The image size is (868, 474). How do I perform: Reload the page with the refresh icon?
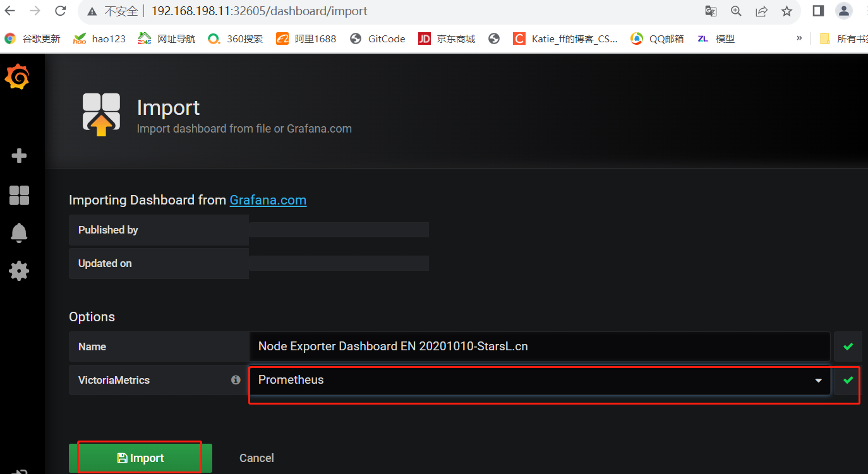click(61, 11)
